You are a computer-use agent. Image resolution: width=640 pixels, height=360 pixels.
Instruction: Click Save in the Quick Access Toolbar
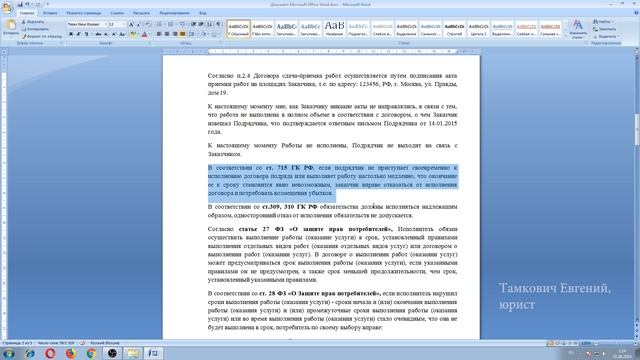coord(20,4)
